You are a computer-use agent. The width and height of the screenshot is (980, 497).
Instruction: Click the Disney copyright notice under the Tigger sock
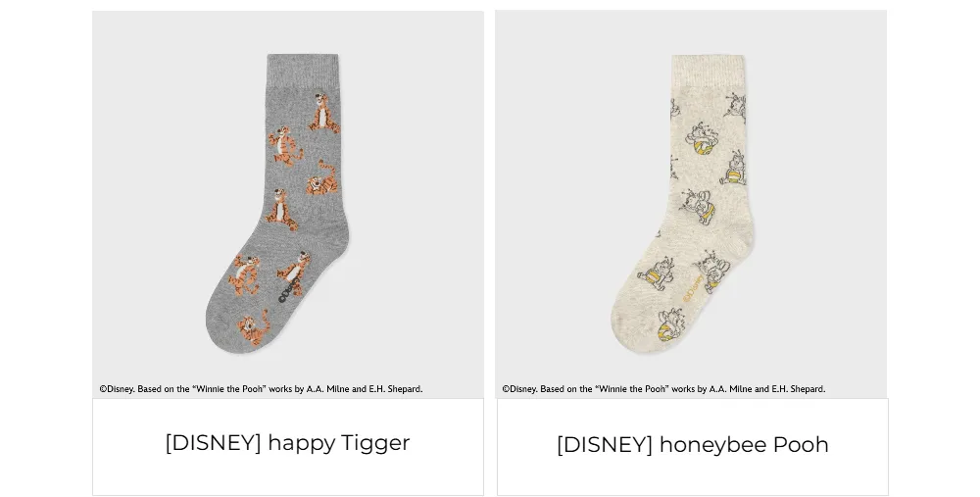click(x=261, y=389)
